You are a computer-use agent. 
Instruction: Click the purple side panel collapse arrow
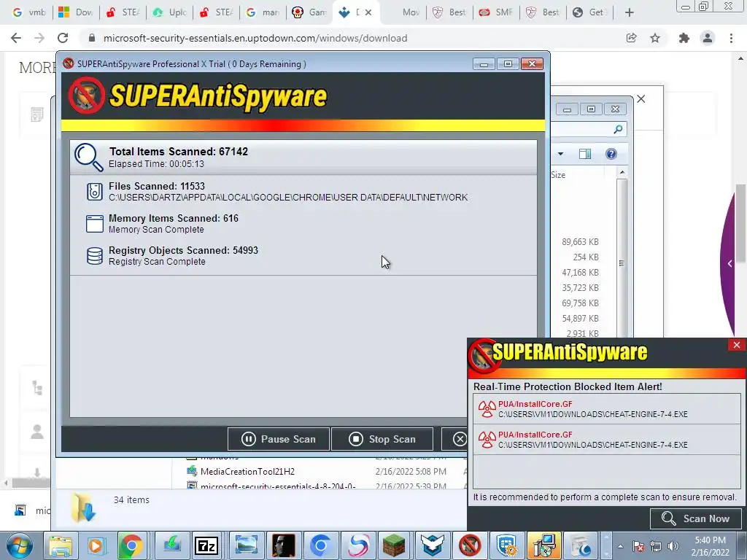click(729, 263)
